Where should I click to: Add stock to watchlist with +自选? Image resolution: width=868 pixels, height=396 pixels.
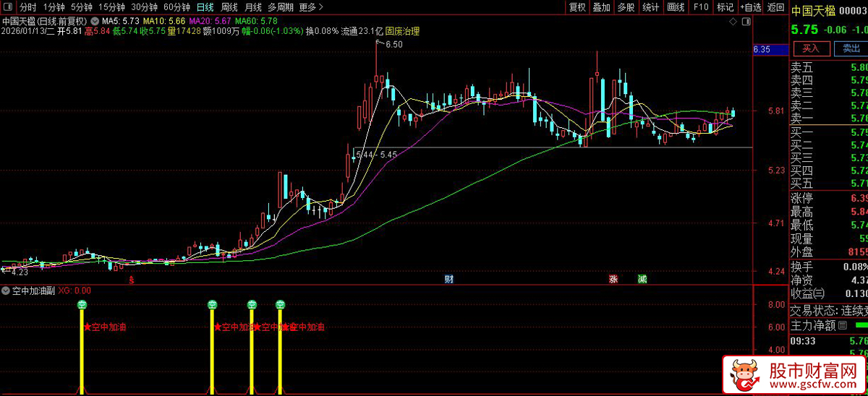click(750, 7)
